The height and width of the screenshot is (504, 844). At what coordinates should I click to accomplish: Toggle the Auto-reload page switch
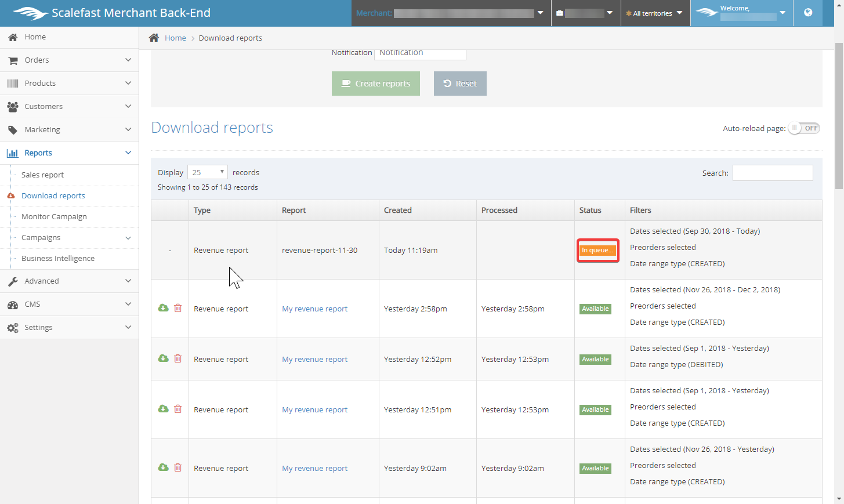tap(804, 128)
